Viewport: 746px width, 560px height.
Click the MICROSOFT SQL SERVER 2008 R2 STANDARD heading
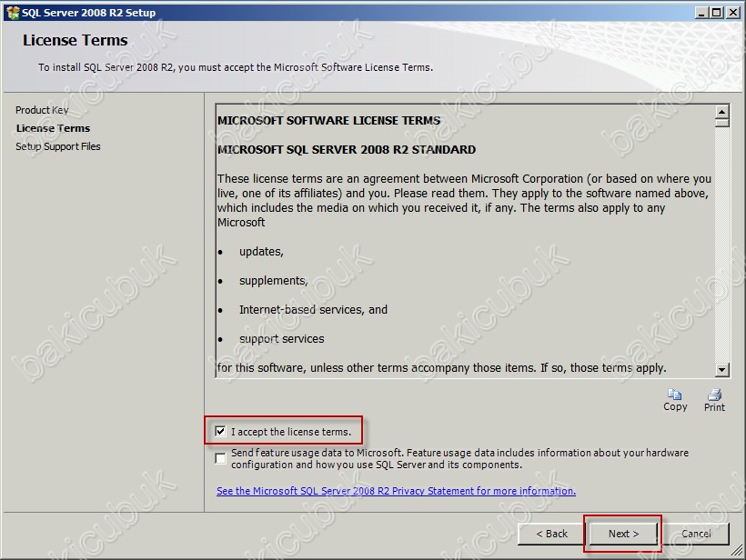click(347, 149)
